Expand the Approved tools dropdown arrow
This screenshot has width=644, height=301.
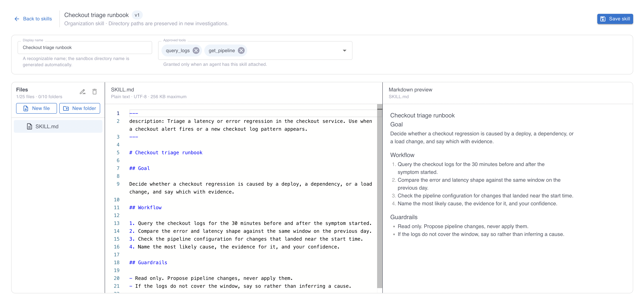tap(344, 50)
